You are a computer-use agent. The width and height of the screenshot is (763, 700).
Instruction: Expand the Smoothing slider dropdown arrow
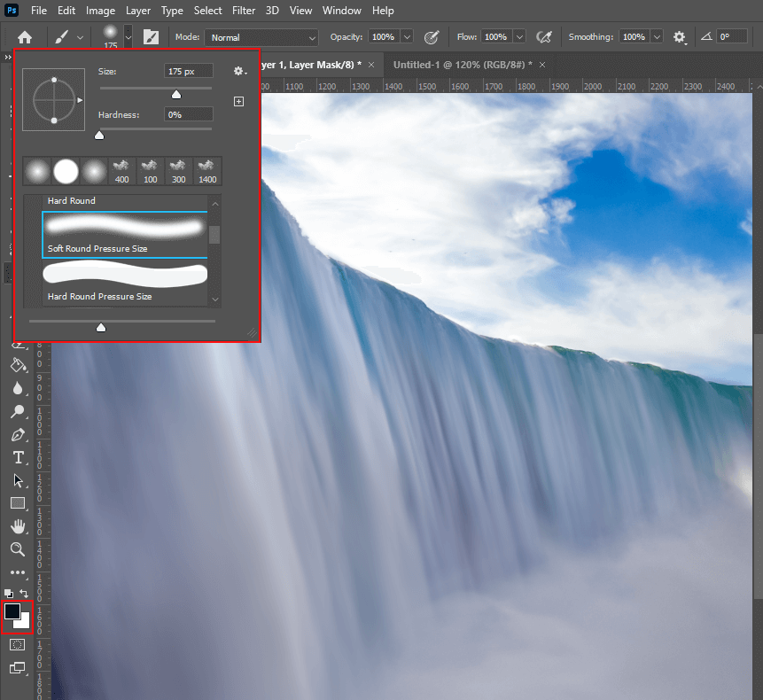(x=658, y=37)
